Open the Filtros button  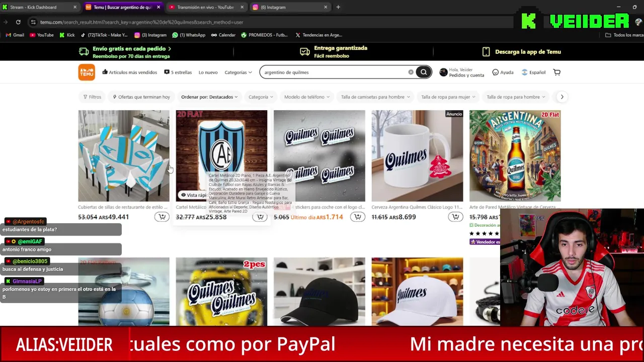[x=92, y=97]
